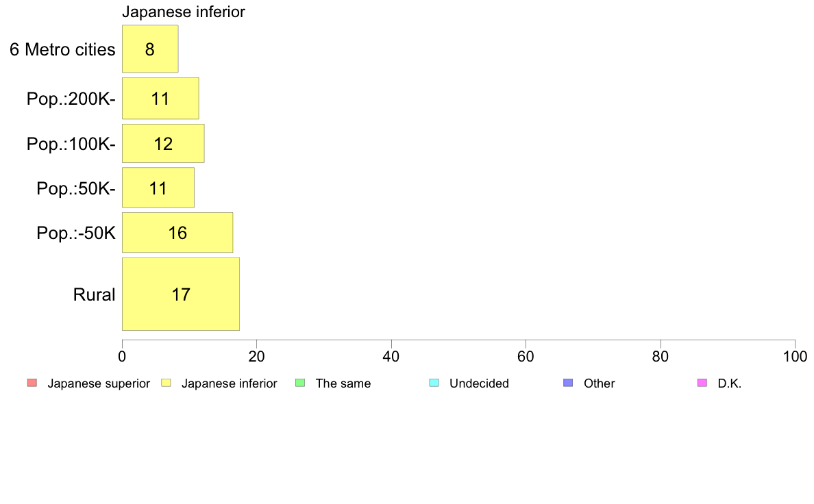This screenshot has height=504, width=814.
Task: Click the blue Other legend swatch
Action: (569, 383)
